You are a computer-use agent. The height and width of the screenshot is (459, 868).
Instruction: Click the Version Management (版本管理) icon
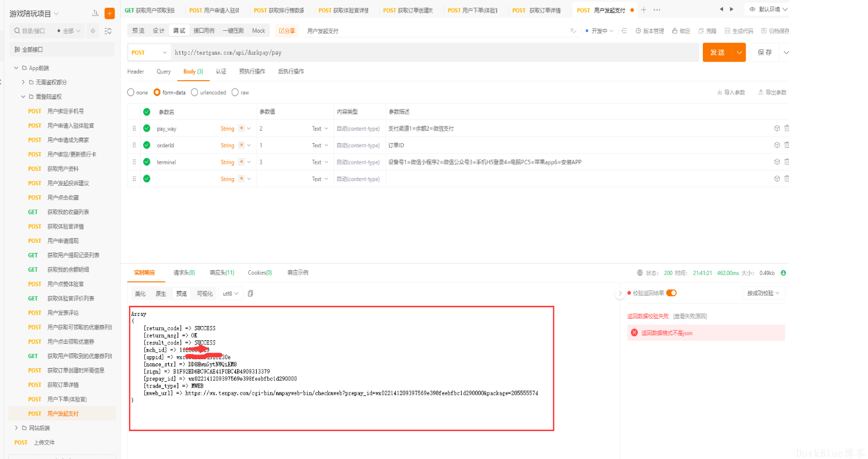point(638,31)
